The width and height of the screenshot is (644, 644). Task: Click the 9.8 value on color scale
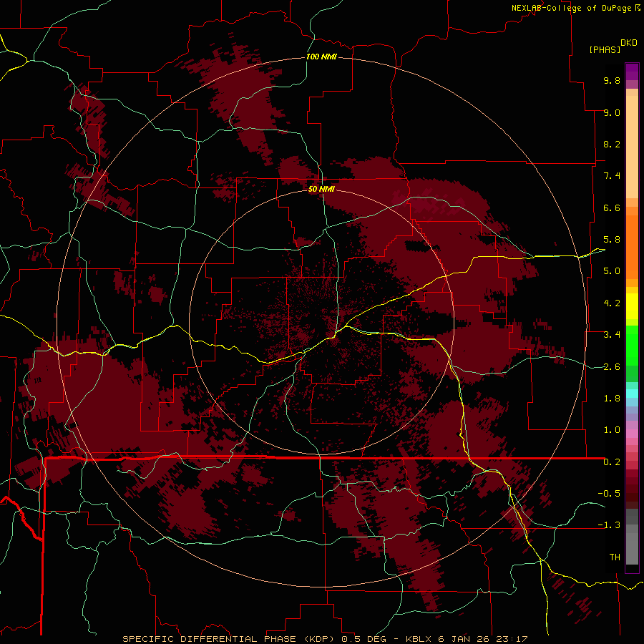coord(612,80)
